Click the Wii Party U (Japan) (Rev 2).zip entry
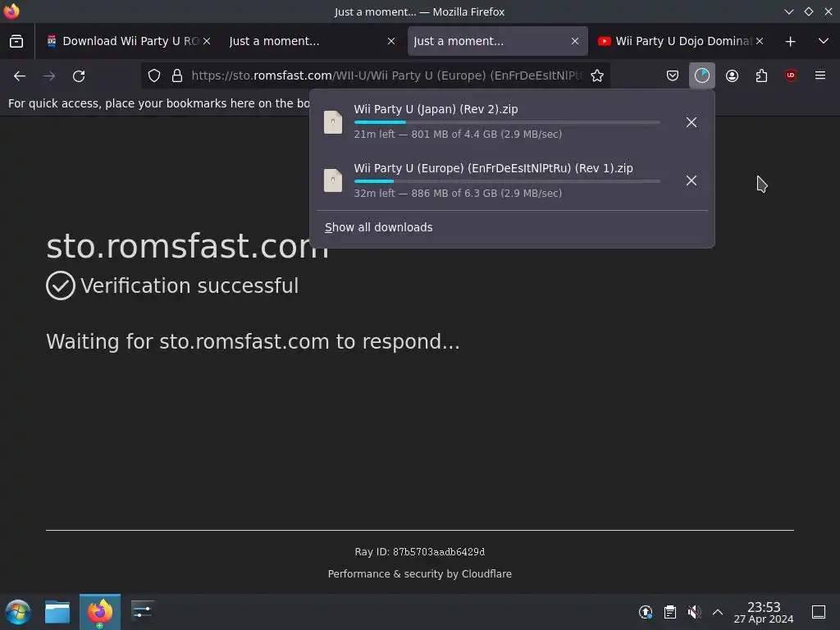840x630 pixels. tap(436, 109)
